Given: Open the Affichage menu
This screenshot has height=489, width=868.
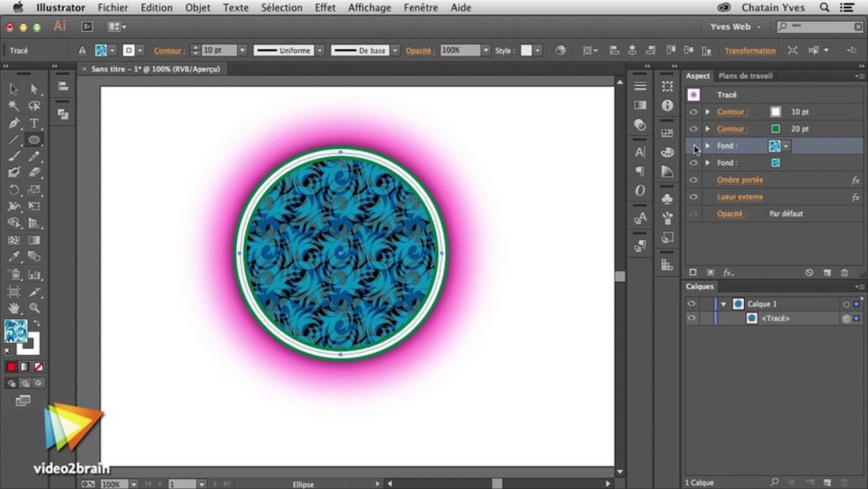Looking at the screenshot, I should tap(369, 7).
